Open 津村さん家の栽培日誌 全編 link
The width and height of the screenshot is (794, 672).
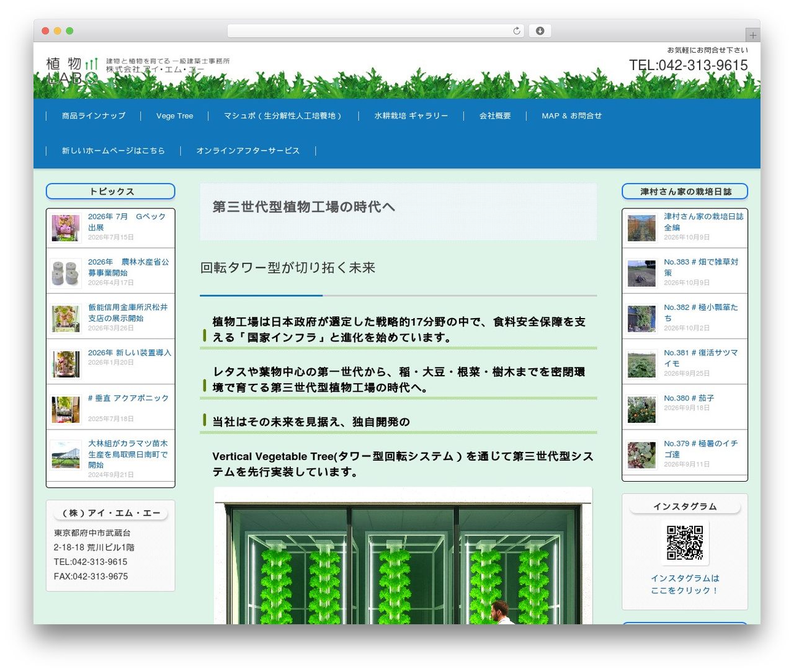[x=703, y=222]
